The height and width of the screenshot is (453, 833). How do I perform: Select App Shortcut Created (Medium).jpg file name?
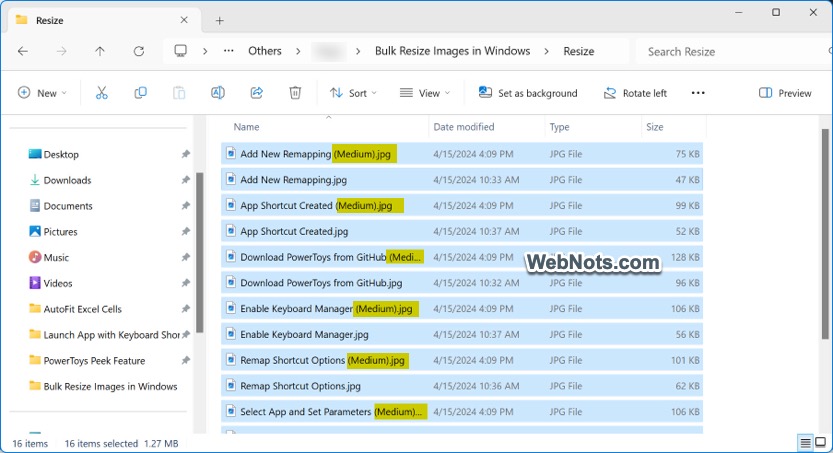[x=316, y=206]
